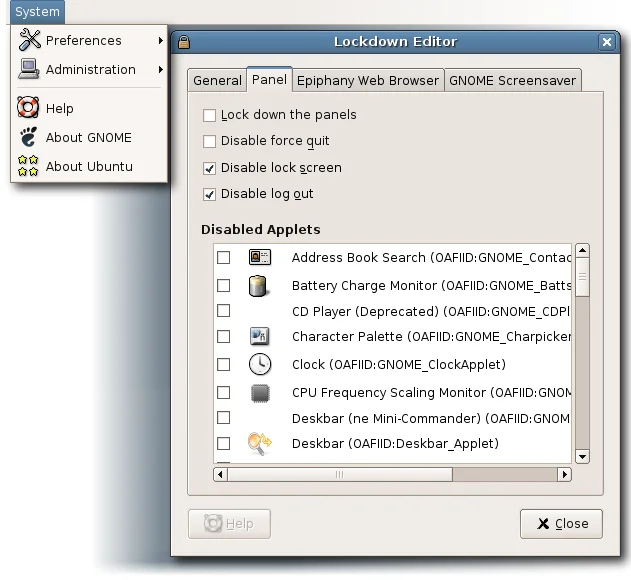
Task: Click the horizontal scroll right arrow
Action: [564, 475]
